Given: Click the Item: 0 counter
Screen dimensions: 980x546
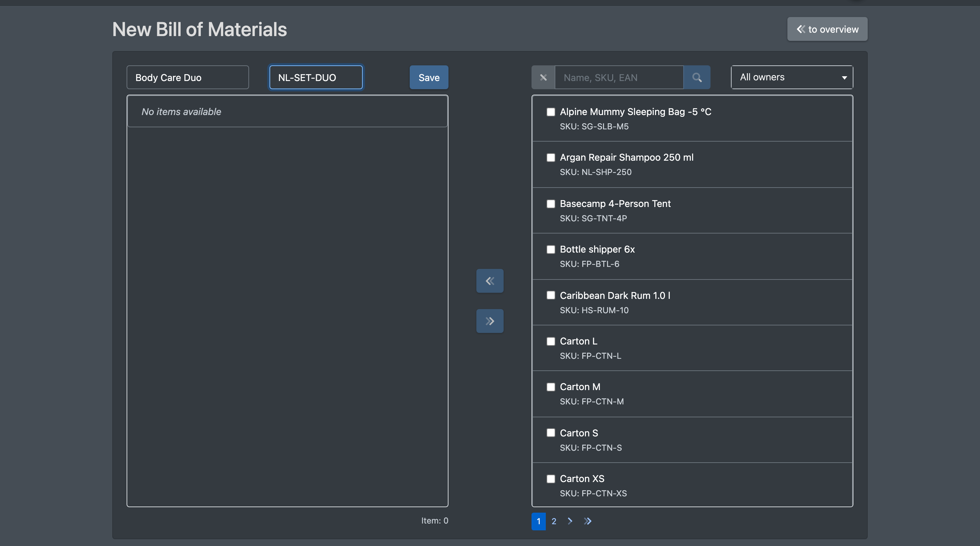Looking at the screenshot, I should (x=435, y=520).
